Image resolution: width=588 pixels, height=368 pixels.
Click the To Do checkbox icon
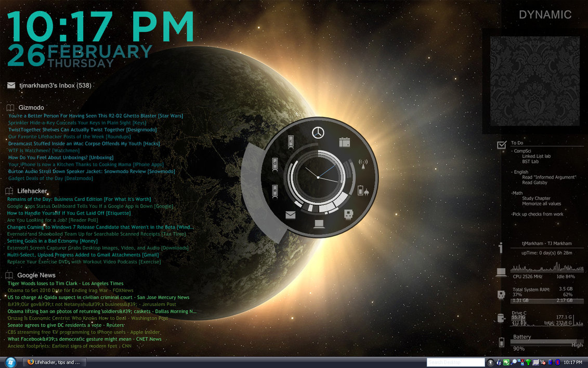[x=501, y=145]
